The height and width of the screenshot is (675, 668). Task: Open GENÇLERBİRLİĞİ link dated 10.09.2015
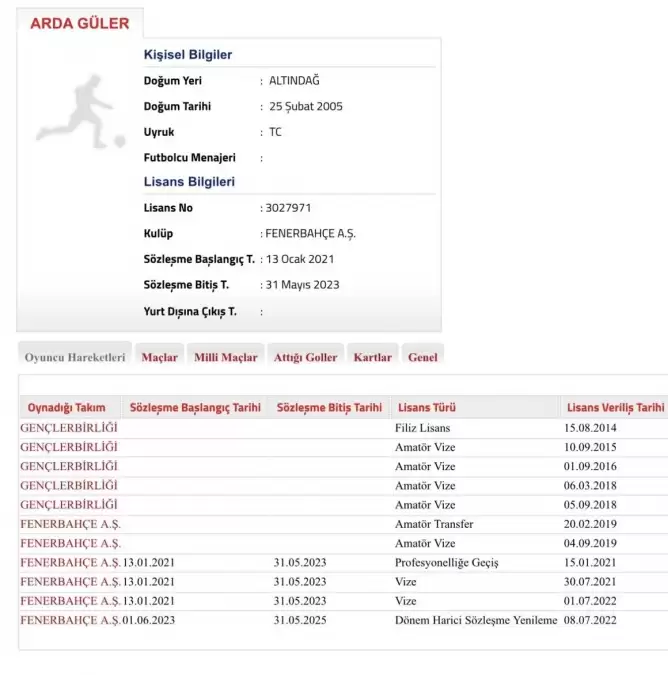pos(69,447)
